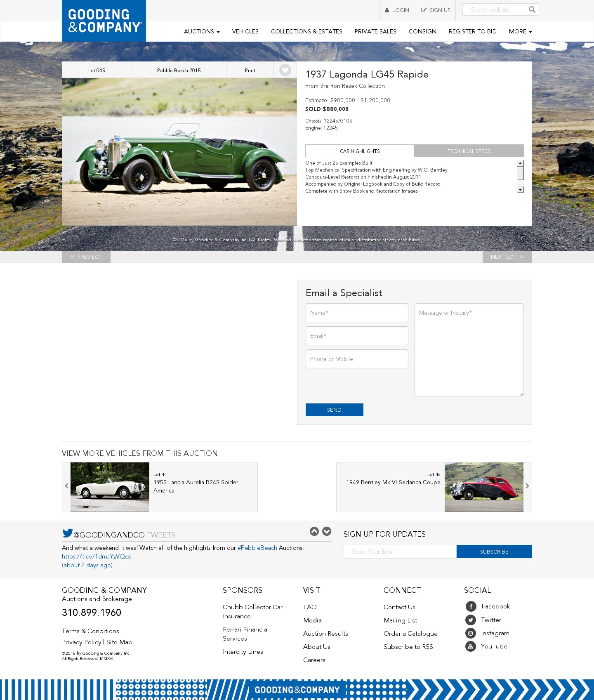The width and height of the screenshot is (594, 700).
Task: Click the Gooding & Company logo
Action: coord(104,21)
